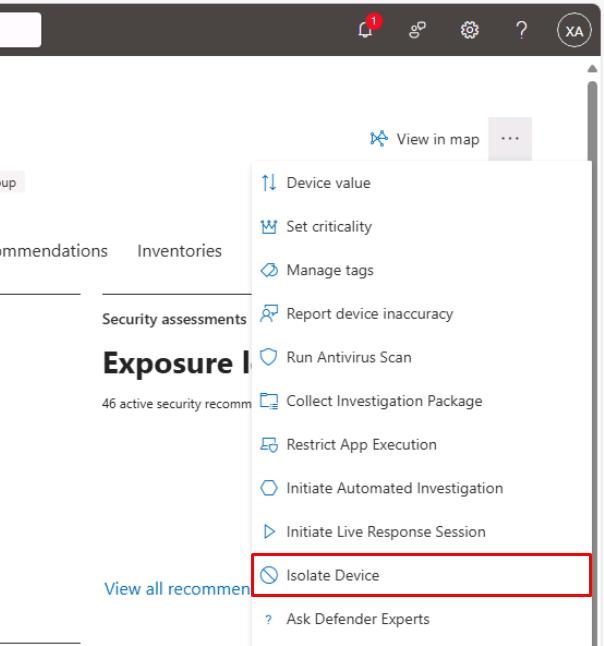604x646 pixels.
Task: Launch Initiate Live Response Session
Action: 386,532
